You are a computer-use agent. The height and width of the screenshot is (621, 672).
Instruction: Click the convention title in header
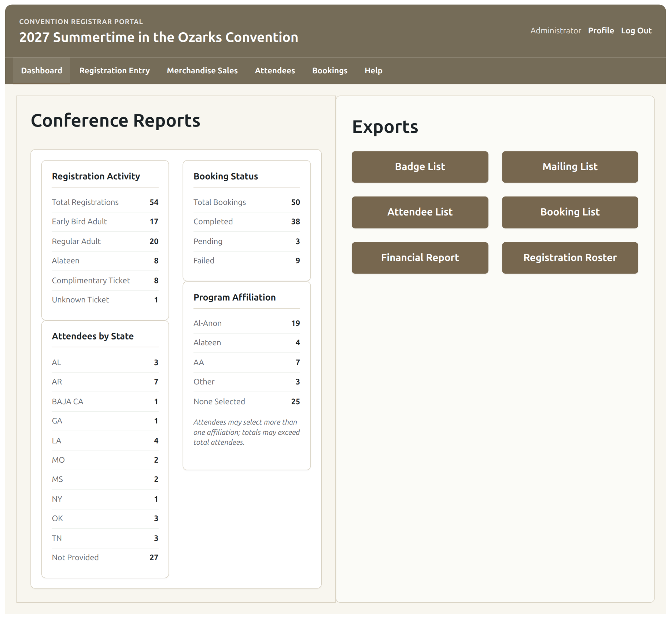tap(159, 37)
